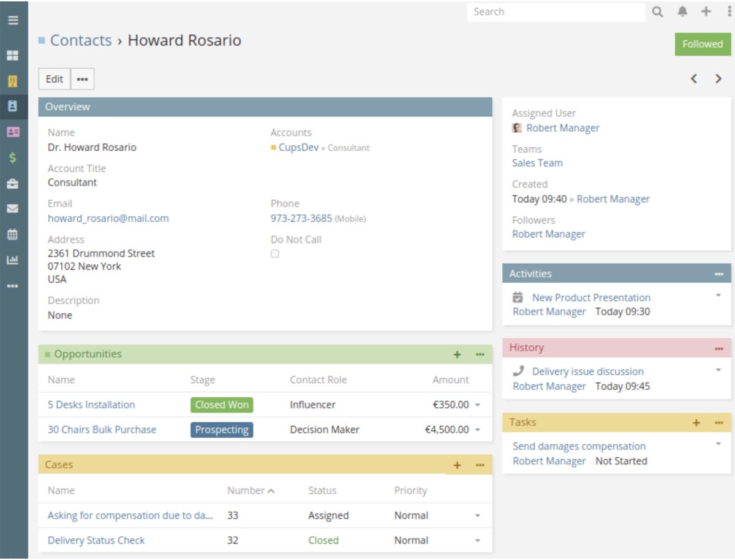The height and width of the screenshot is (560, 735).
Task: Open the Reports chart sidebar icon
Action: [13, 259]
